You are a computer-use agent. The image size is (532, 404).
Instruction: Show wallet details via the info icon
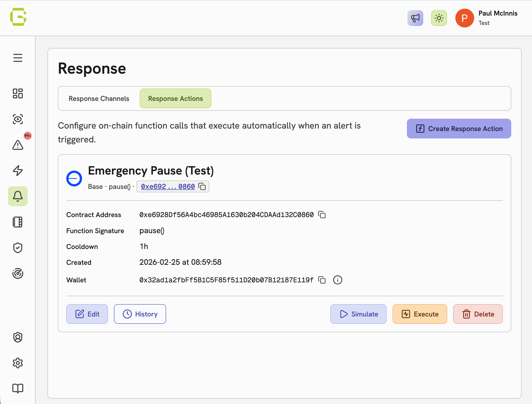(338, 280)
